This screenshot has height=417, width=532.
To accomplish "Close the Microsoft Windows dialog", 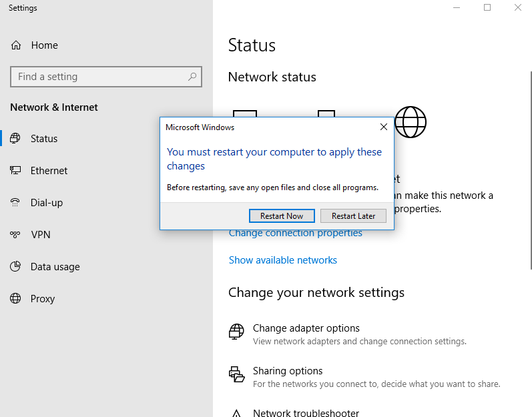I will coord(384,127).
